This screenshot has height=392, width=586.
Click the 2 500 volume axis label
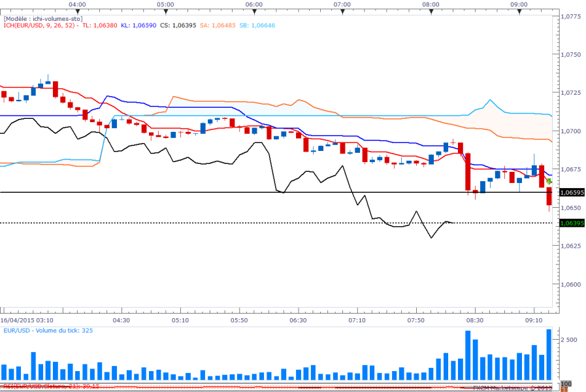tap(569, 340)
